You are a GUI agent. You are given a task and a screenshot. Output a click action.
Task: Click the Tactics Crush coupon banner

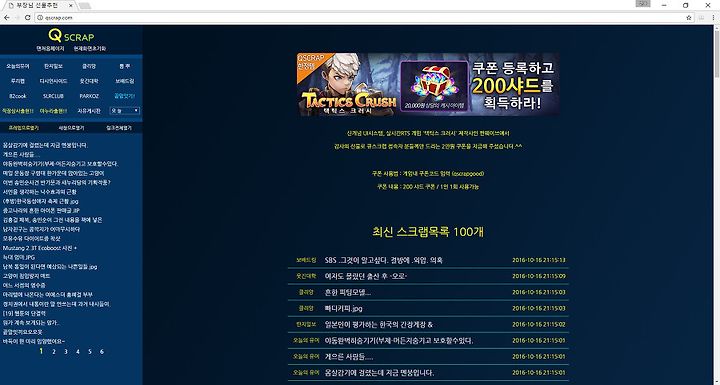[428, 84]
